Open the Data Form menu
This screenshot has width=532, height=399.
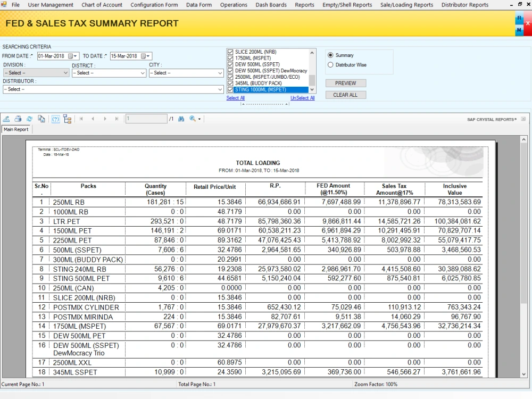click(199, 5)
